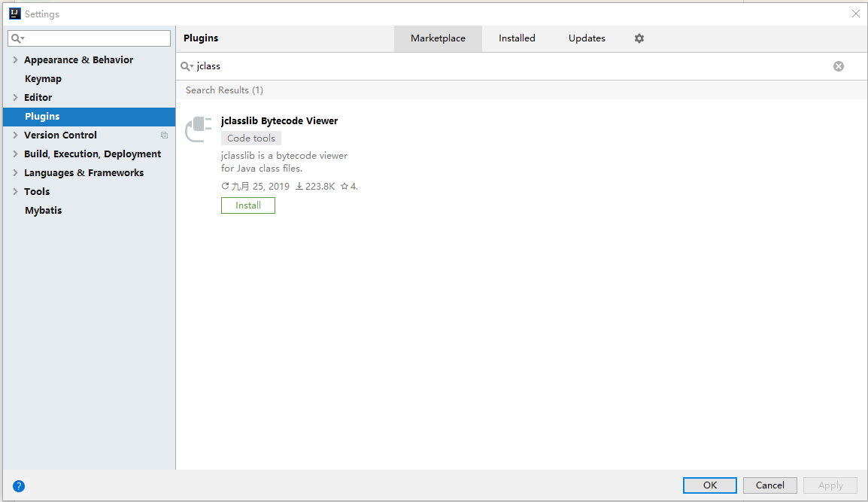The width and height of the screenshot is (868, 502).
Task: Clear the plugin search with the X icon
Action: click(839, 66)
